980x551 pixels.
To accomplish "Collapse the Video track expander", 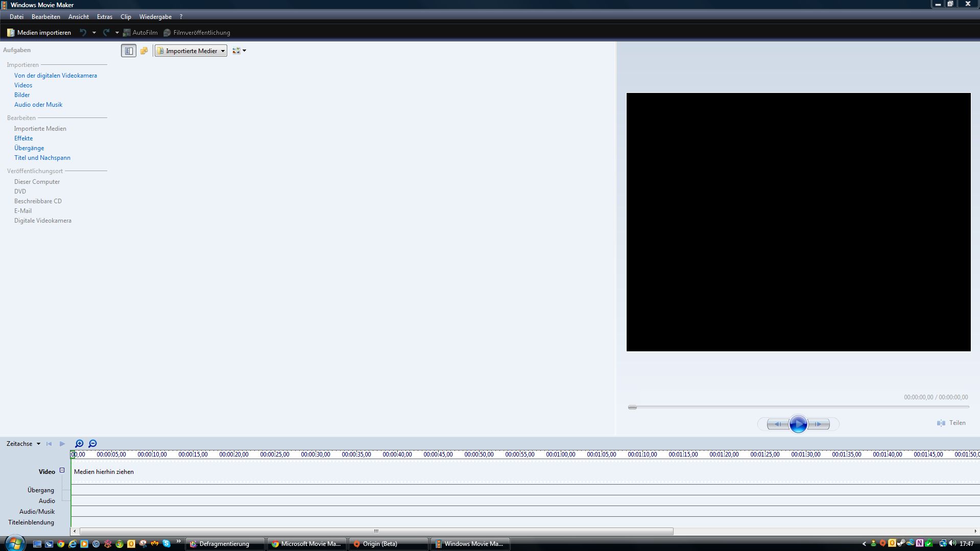I will [x=62, y=470].
